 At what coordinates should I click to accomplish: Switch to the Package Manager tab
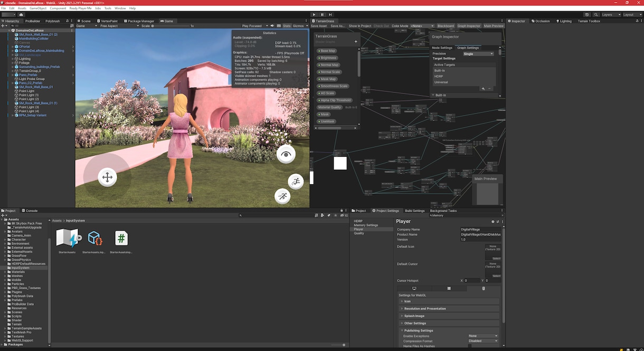(x=139, y=21)
